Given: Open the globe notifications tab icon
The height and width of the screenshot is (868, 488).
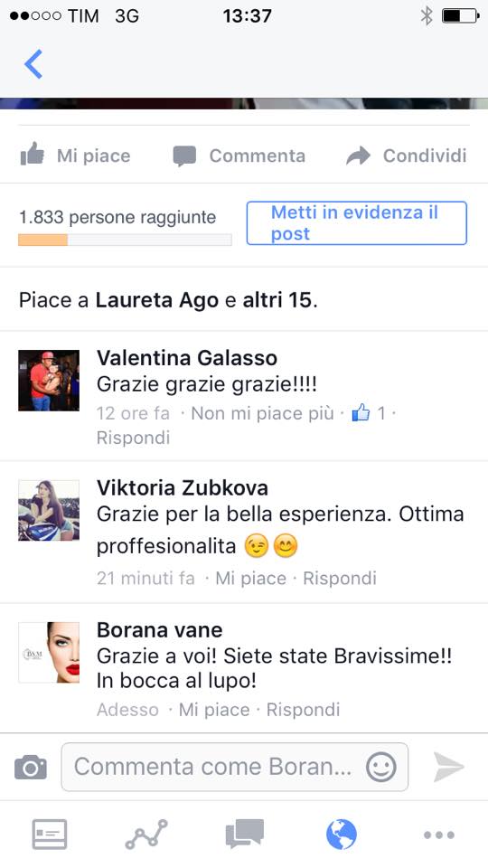Looking at the screenshot, I should [x=342, y=835].
